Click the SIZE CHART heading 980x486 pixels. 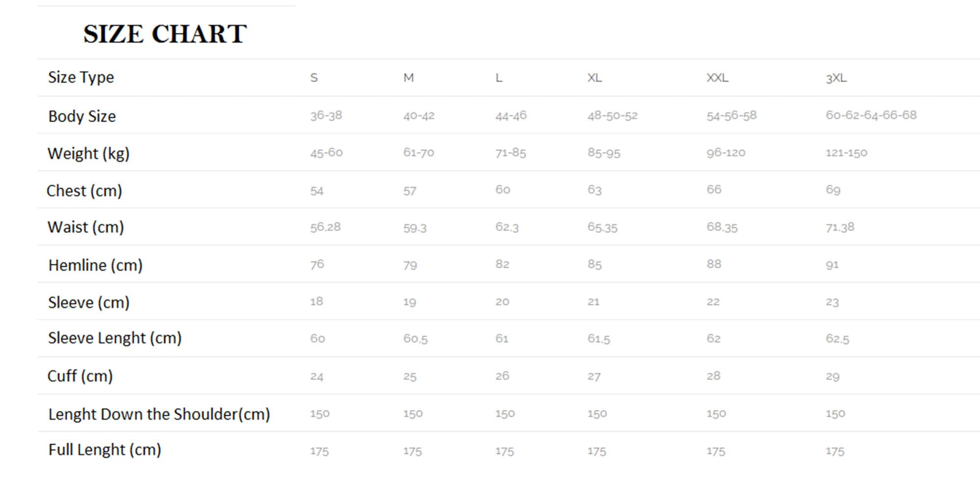pyautogui.click(x=165, y=34)
